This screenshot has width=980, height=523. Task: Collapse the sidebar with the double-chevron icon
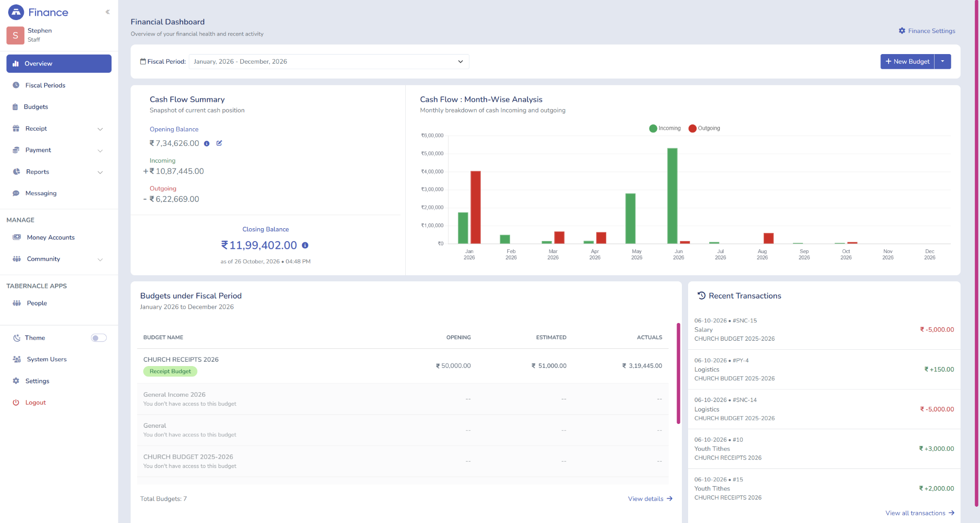[x=108, y=12]
